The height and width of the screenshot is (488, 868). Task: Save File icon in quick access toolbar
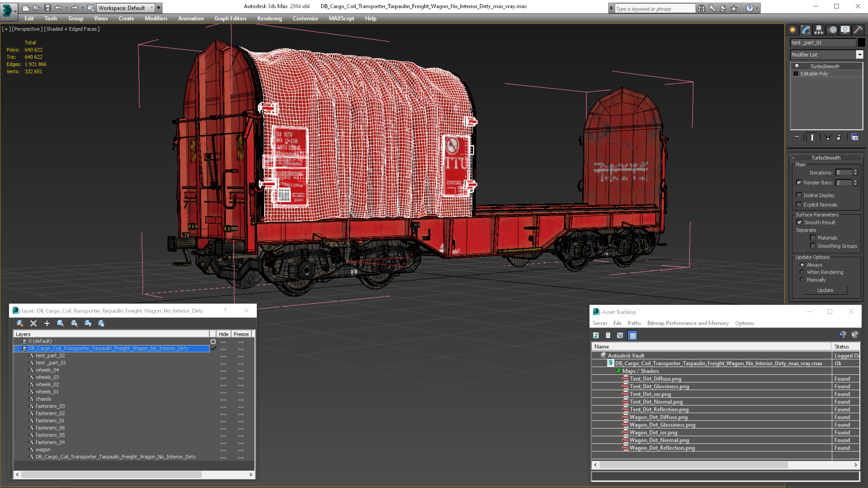click(x=48, y=8)
